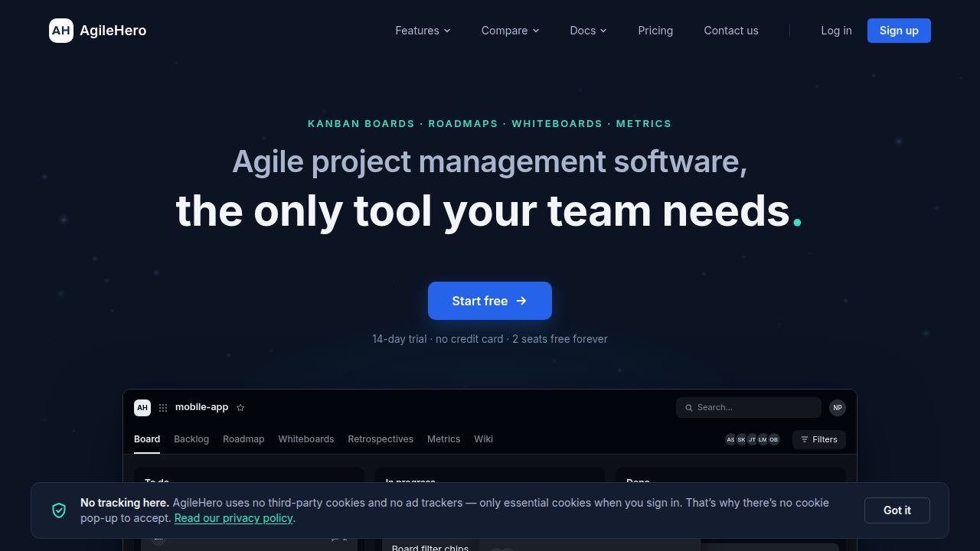Click the NP user avatar
Screen dimensions: 980x551
(x=838, y=408)
